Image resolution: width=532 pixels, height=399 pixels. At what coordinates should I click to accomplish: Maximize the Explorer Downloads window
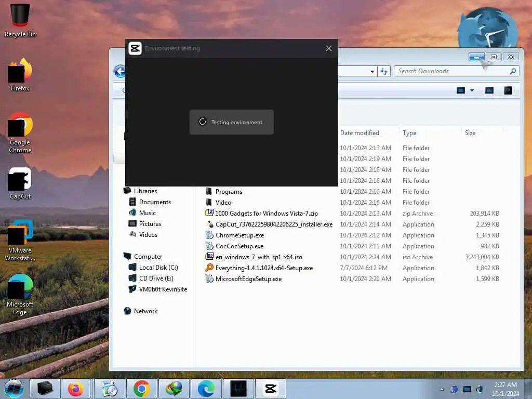click(x=494, y=57)
